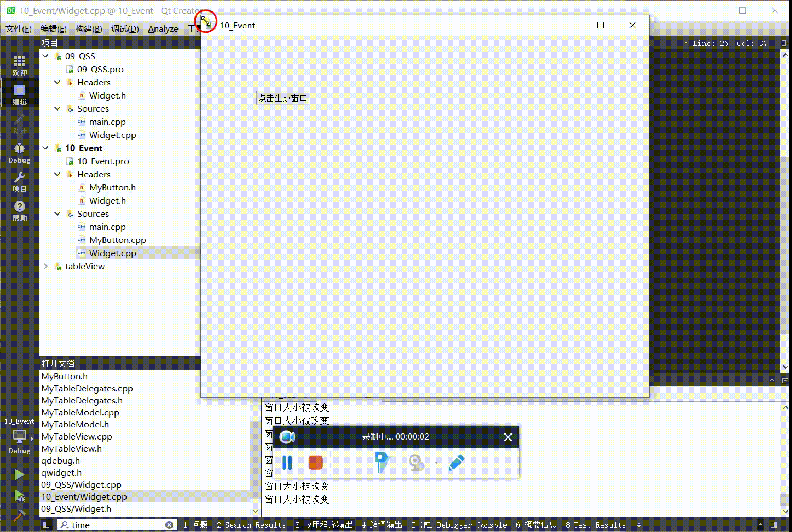This screenshot has height=532, width=792.
Task: Collapse the 10_Event project node
Action: [x=45, y=148]
